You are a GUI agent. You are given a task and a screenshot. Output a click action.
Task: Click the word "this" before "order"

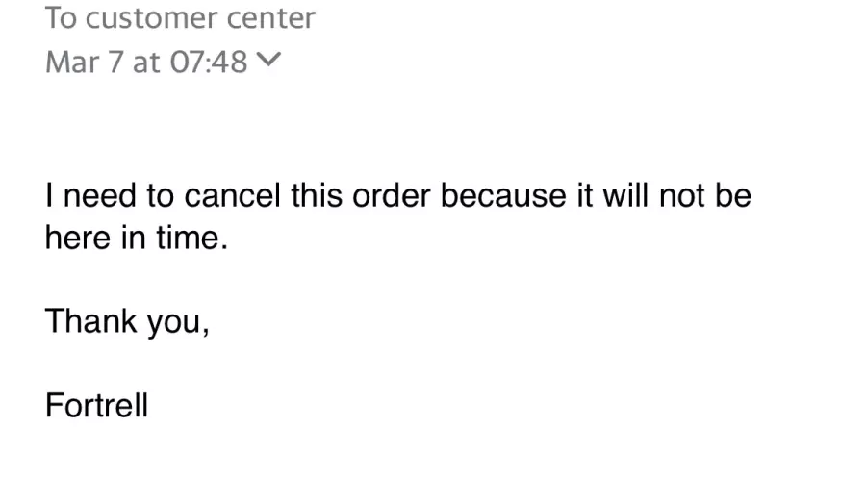click(317, 195)
